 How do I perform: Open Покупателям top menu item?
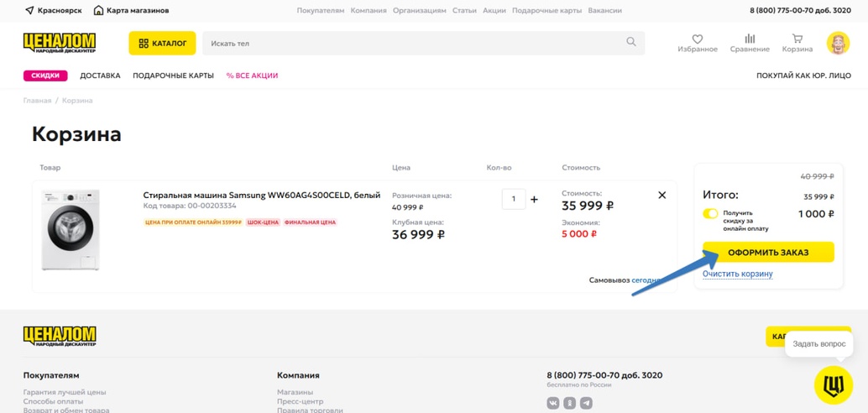pos(321,11)
